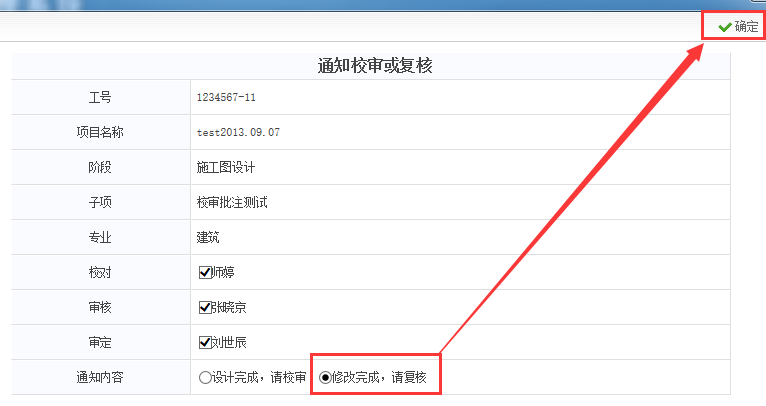The height and width of the screenshot is (406, 766).
Task: Uncheck the 师婷 checkbox in 校对 row
Action: (x=205, y=272)
